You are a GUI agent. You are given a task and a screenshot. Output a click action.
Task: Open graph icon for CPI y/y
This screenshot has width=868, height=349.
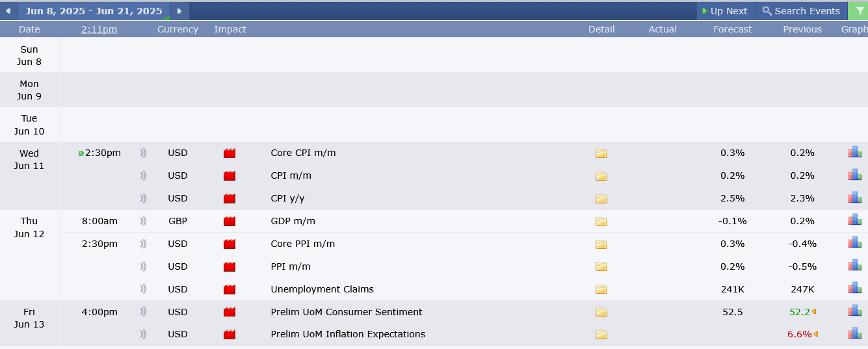tap(854, 197)
